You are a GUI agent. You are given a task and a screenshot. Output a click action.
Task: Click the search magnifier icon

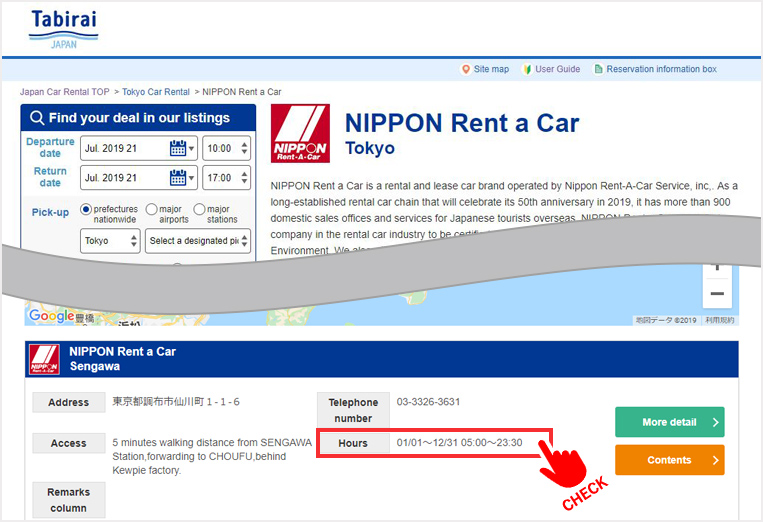click(x=37, y=118)
